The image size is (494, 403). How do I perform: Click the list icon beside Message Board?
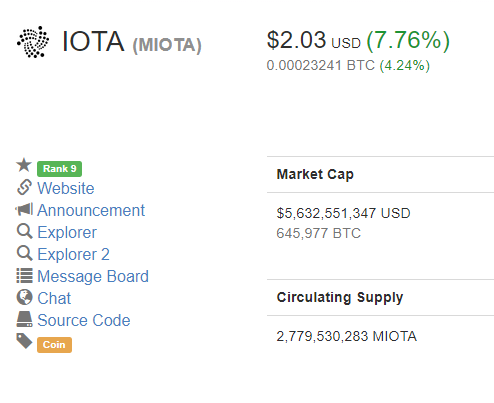point(25,276)
